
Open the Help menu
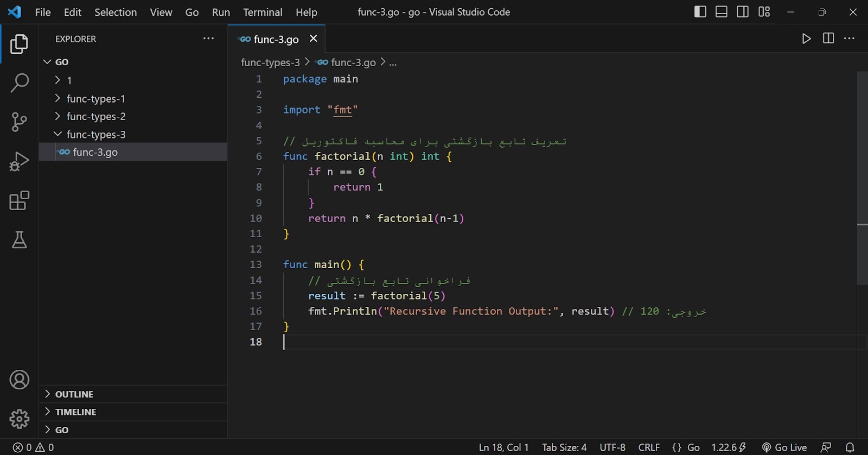(307, 12)
